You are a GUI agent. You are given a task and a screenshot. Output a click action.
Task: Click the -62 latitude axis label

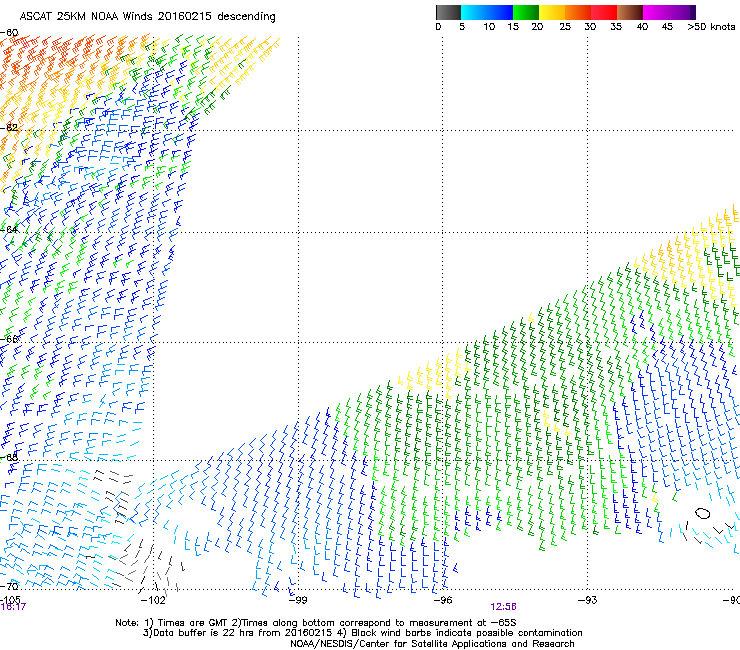(9, 127)
